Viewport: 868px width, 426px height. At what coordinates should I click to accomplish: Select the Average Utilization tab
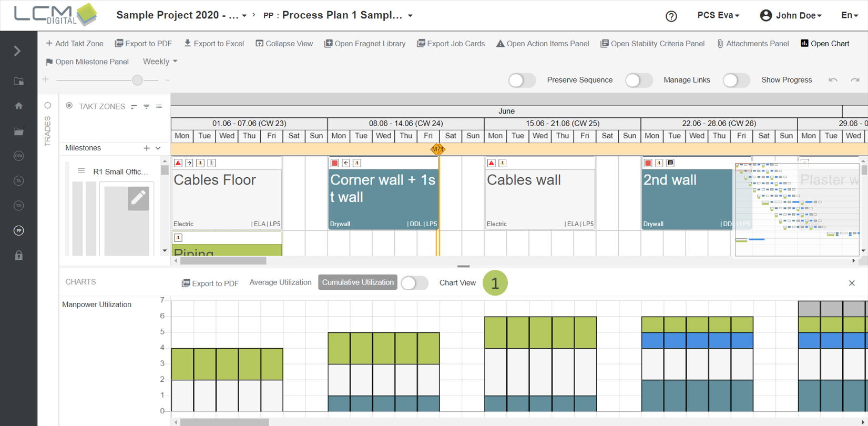(x=280, y=282)
